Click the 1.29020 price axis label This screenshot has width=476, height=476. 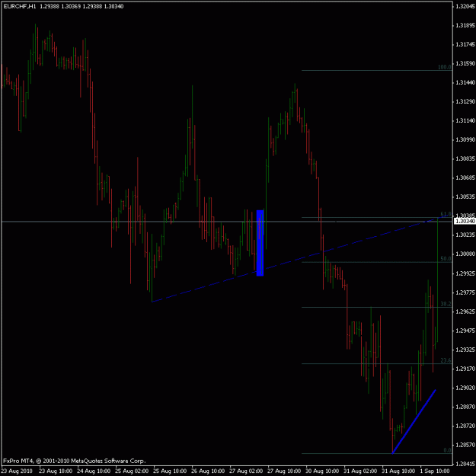coord(465,388)
